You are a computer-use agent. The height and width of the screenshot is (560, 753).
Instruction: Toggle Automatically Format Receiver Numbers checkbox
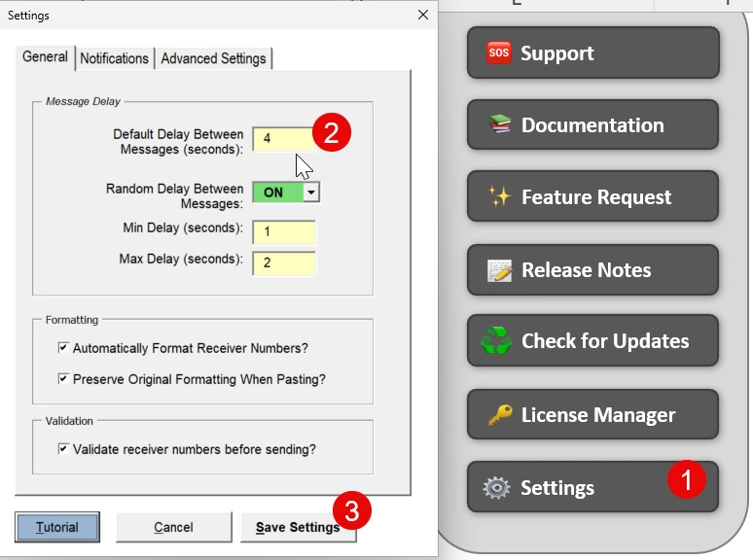tap(63, 347)
